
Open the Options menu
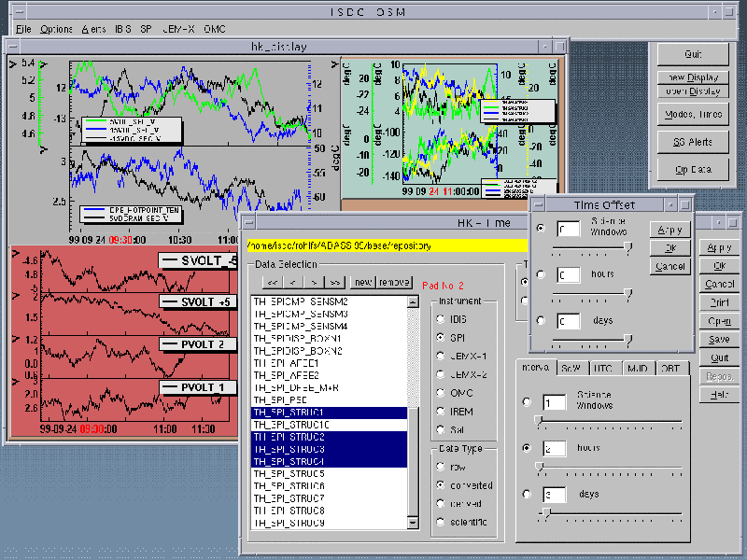(x=56, y=29)
